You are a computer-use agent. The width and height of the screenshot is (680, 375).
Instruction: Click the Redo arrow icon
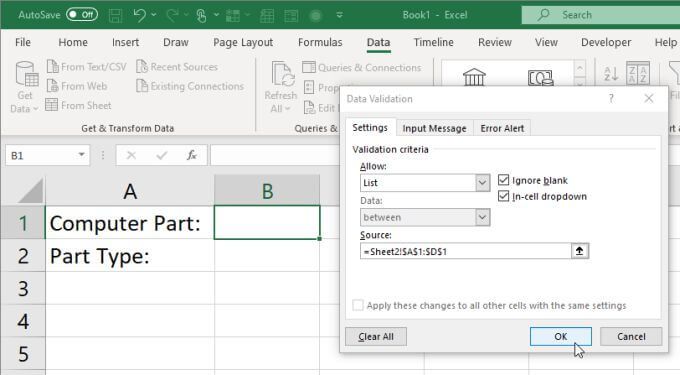coord(172,16)
